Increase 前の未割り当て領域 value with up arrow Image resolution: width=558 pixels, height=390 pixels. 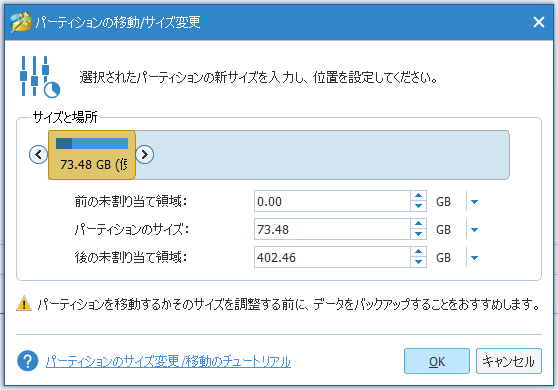click(418, 196)
